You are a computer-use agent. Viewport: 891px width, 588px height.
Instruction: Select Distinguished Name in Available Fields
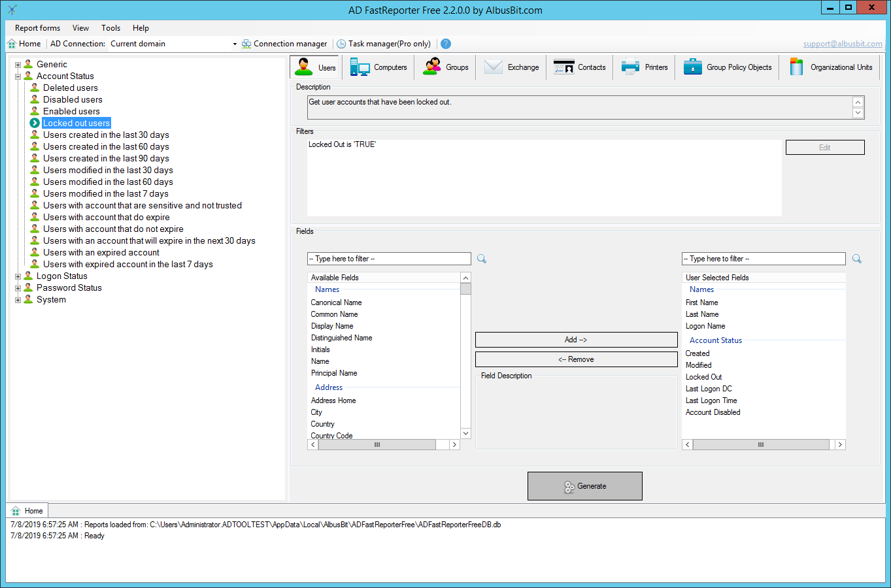(x=341, y=338)
